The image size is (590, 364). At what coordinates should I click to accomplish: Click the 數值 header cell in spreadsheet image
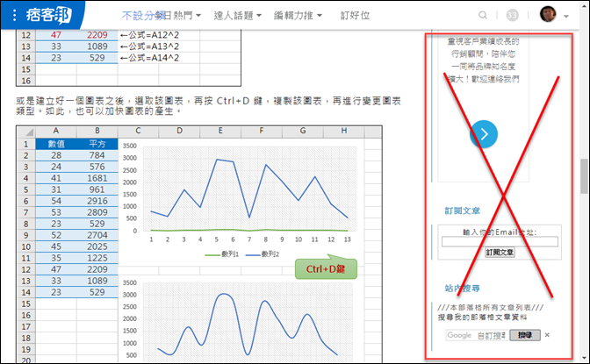56,144
